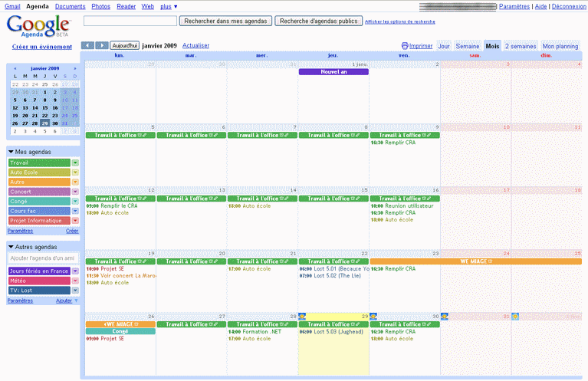
Task: Click the next month arrow button
Action: [102, 45]
